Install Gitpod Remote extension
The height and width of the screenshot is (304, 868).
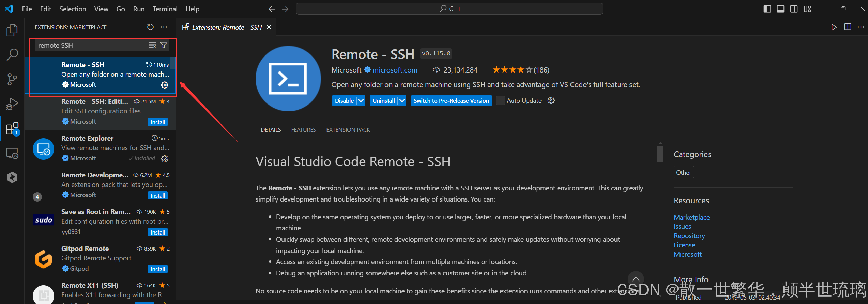tap(158, 269)
